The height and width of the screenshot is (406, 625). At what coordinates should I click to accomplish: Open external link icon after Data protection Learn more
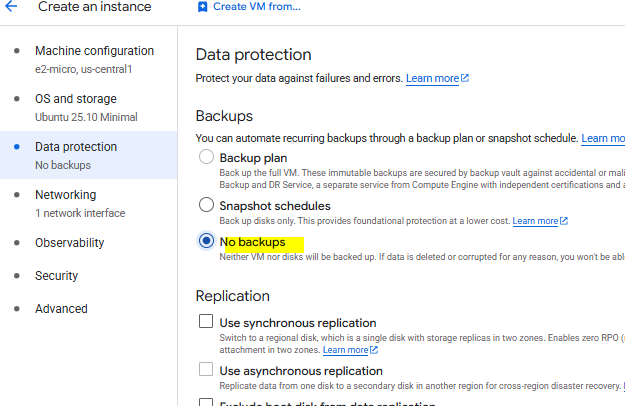pos(465,79)
